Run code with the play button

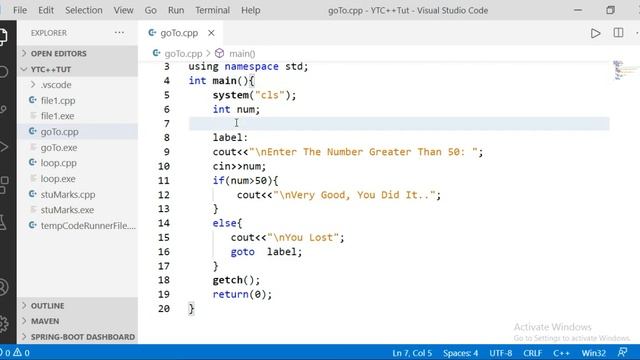596,33
